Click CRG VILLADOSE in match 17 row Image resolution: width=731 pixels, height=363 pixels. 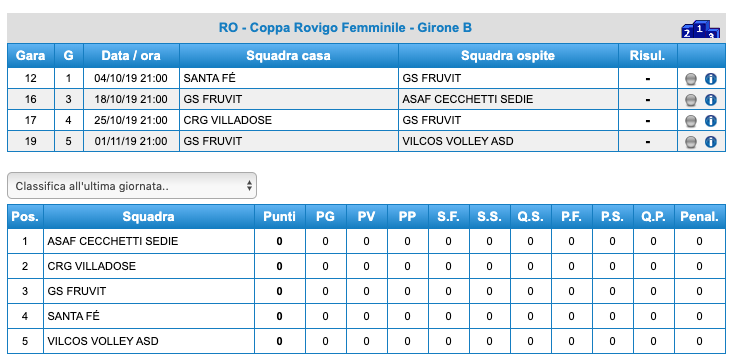tap(228, 120)
